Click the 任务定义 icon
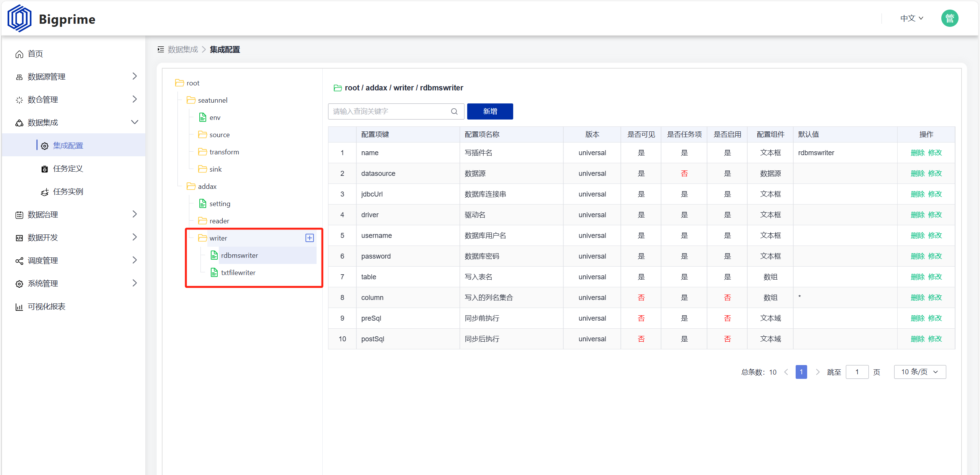The image size is (980, 475). pyautogui.click(x=44, y=169)
